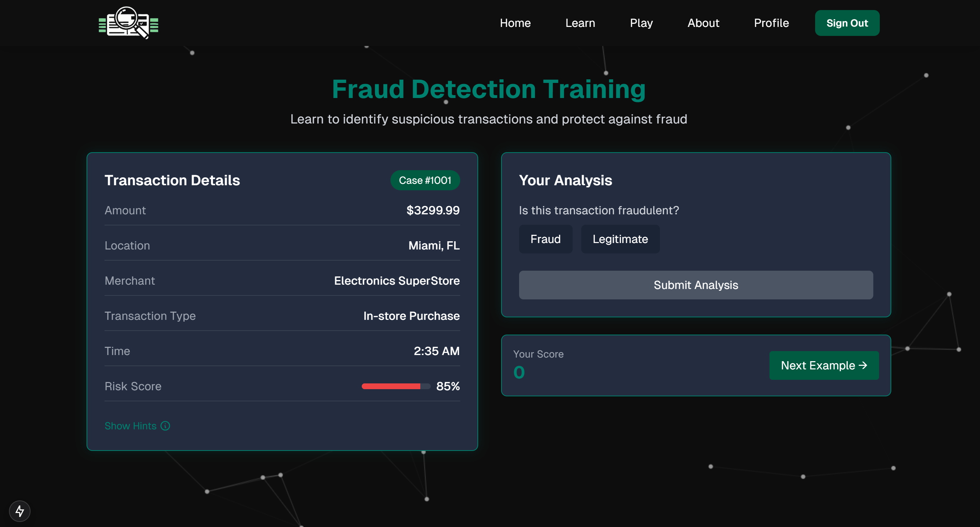980x527 pixels.
Task: Select the Fraud answer option
Action: 545,239
